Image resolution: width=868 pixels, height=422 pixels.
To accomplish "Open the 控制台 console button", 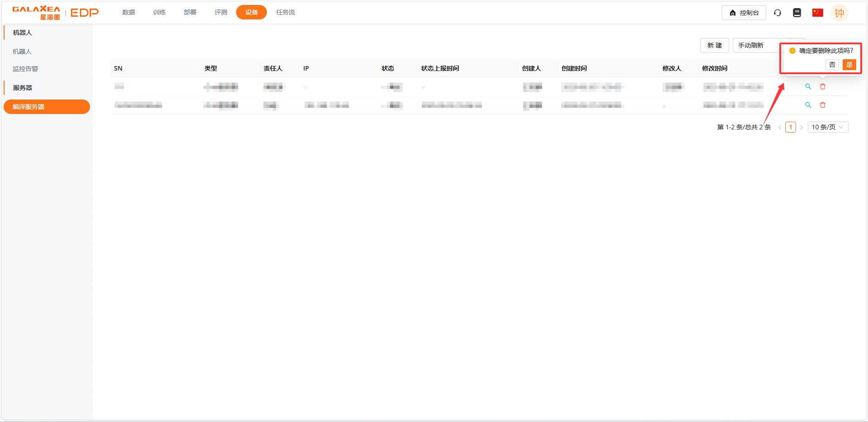I will [x=744, y=13].
